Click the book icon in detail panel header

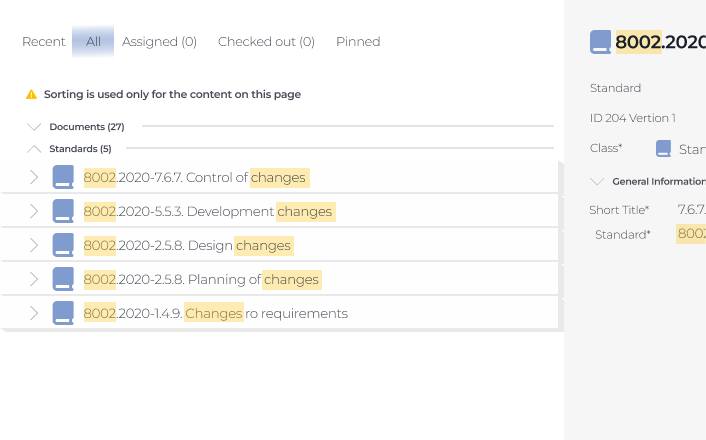(600, 42)
